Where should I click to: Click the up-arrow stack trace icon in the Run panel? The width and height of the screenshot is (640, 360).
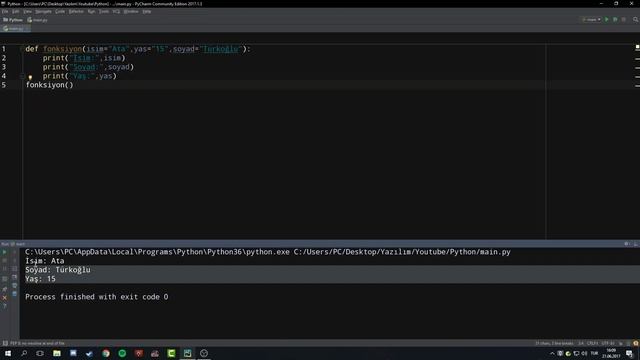(14, 252)
